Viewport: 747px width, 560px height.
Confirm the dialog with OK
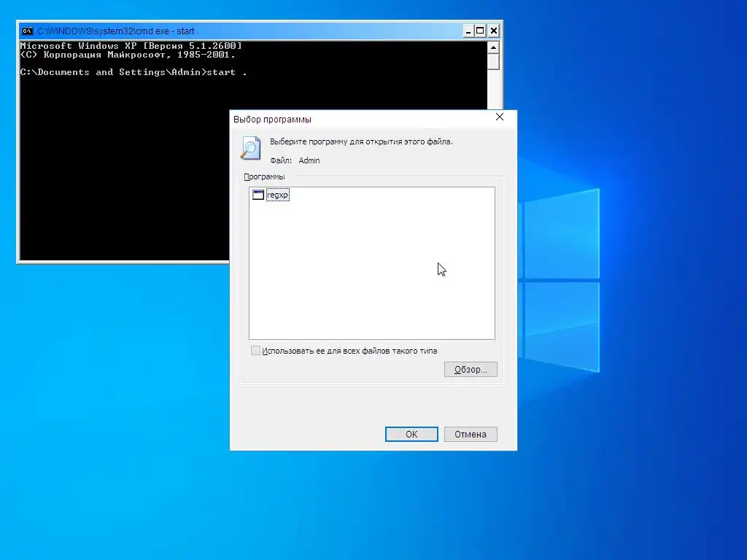411,435
